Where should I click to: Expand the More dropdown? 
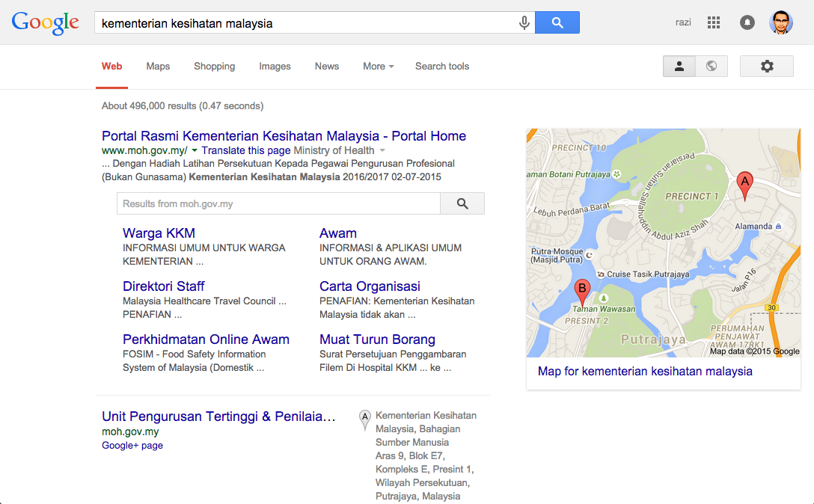(379, 67)
